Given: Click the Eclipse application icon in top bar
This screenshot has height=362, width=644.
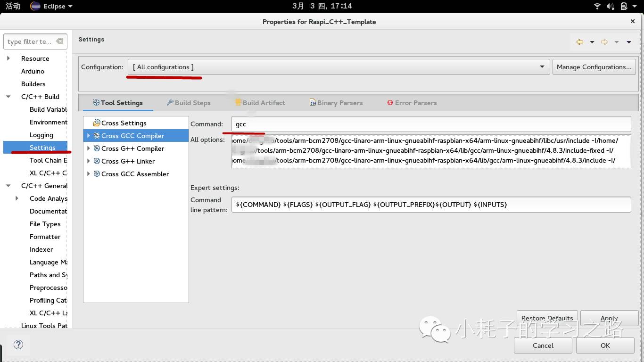Looking at the screenshot, I should 35,6.
